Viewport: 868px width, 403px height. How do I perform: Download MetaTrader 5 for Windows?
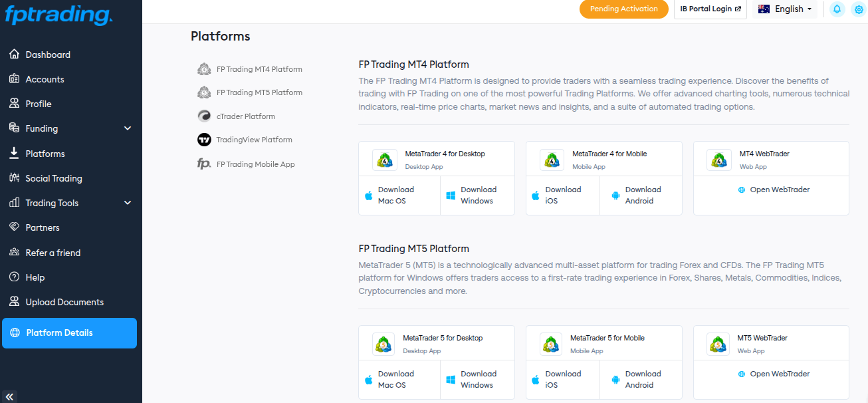pos(478,380)
